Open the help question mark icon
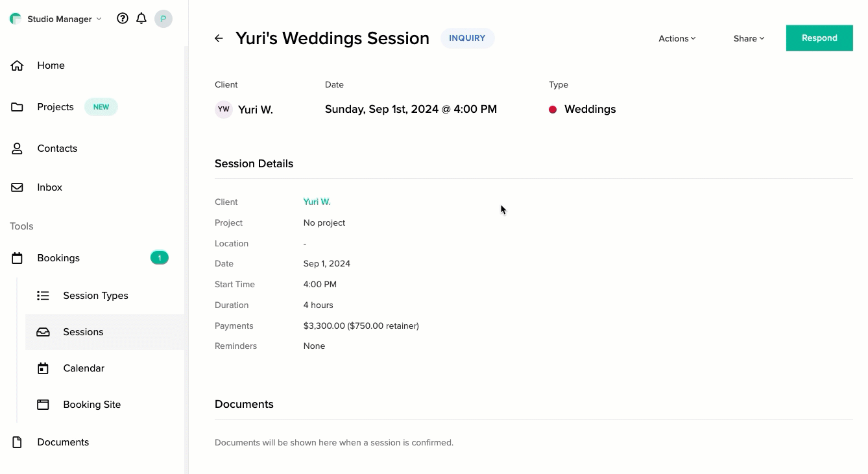The height and width of the screenshot is (474, 868). point(123,19)
